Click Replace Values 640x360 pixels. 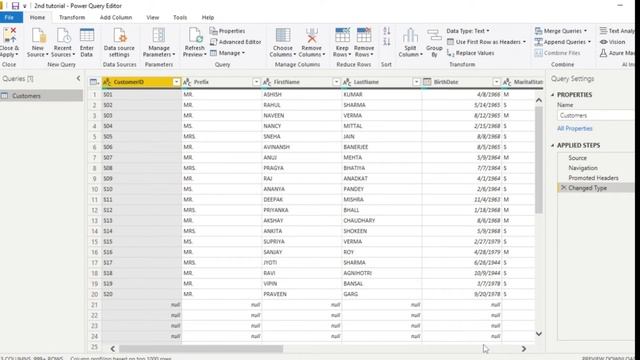click(x=471, y=53)
